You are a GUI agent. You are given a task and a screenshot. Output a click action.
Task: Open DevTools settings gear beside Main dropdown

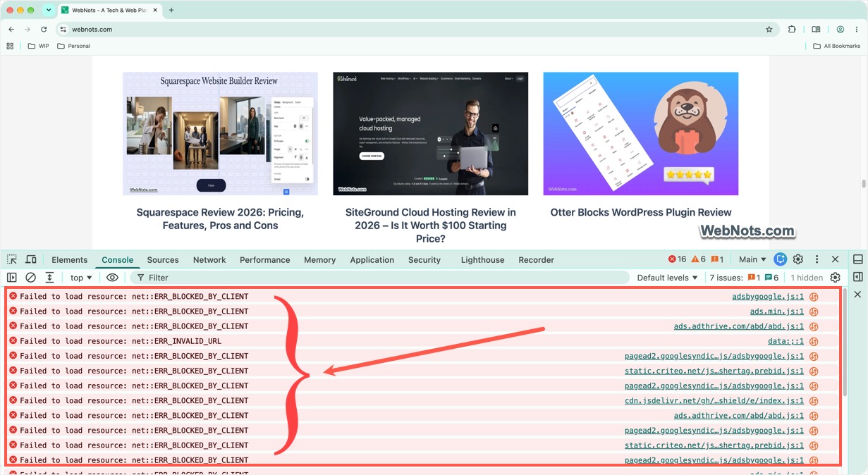click(x=798, y=259)
